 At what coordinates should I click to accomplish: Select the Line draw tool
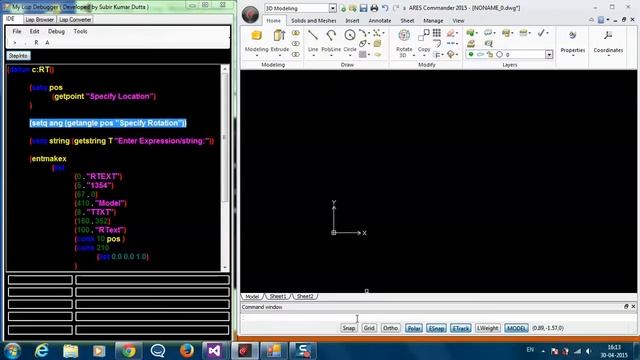pyautogui.click(x=313, y=36)
